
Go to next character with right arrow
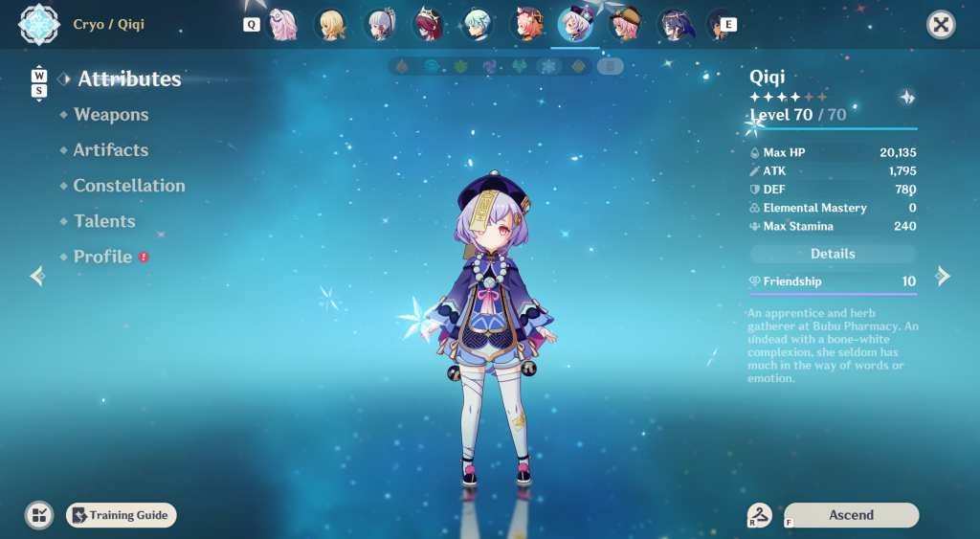coord(943,276)
